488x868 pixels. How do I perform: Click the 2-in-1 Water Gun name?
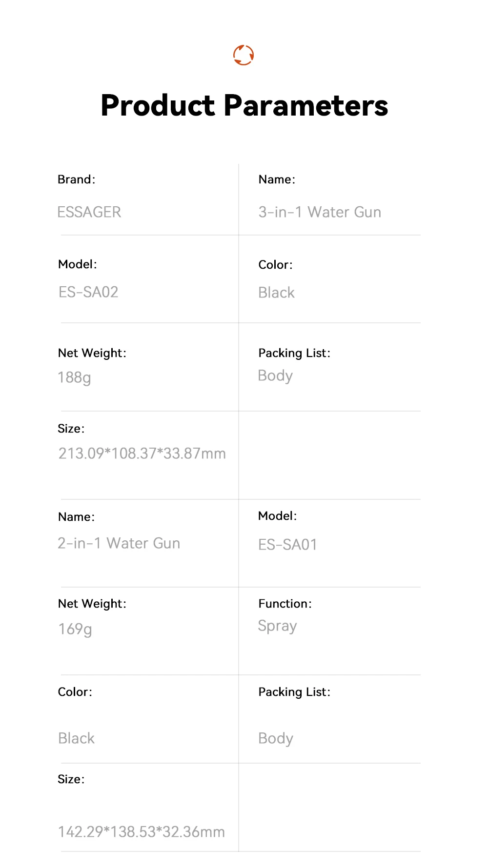pos(119,543)
